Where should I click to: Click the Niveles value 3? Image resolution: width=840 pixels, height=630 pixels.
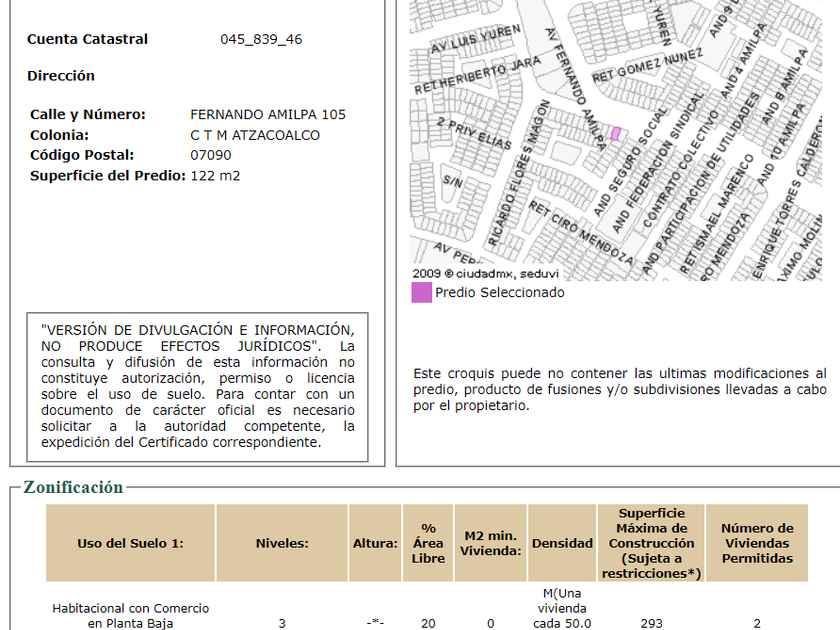[x=282, y=624]
